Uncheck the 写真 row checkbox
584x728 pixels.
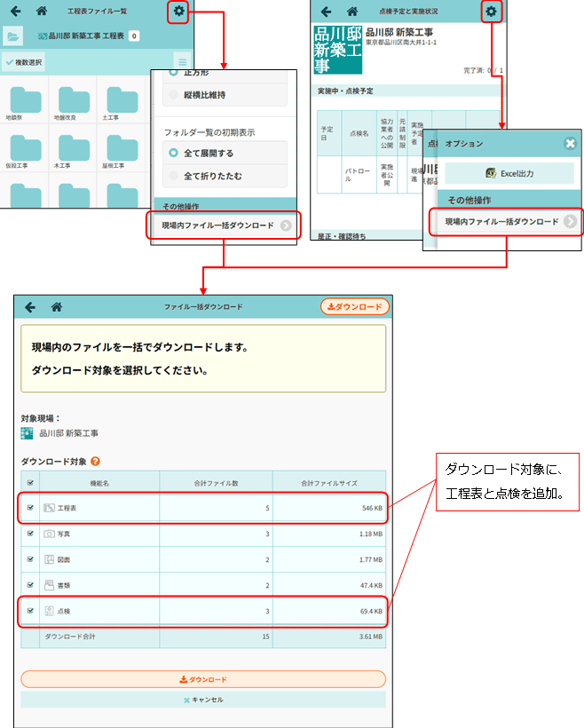[x=30, y=534]
